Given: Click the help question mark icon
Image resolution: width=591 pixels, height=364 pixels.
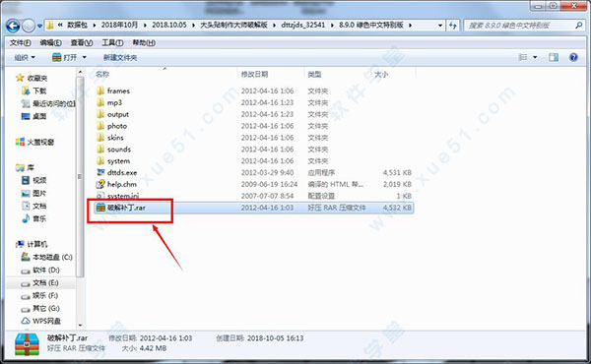Looking at the screenshot, I should tap(573, 57).
